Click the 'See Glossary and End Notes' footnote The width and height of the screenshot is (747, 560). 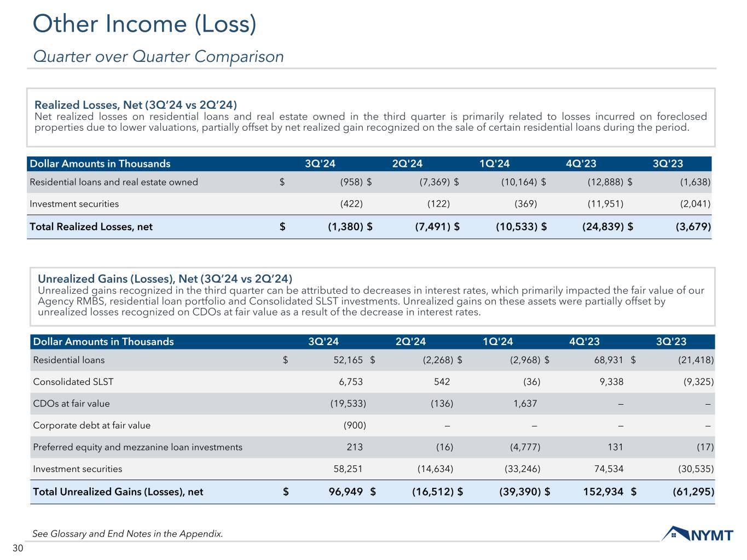point(128,534)
